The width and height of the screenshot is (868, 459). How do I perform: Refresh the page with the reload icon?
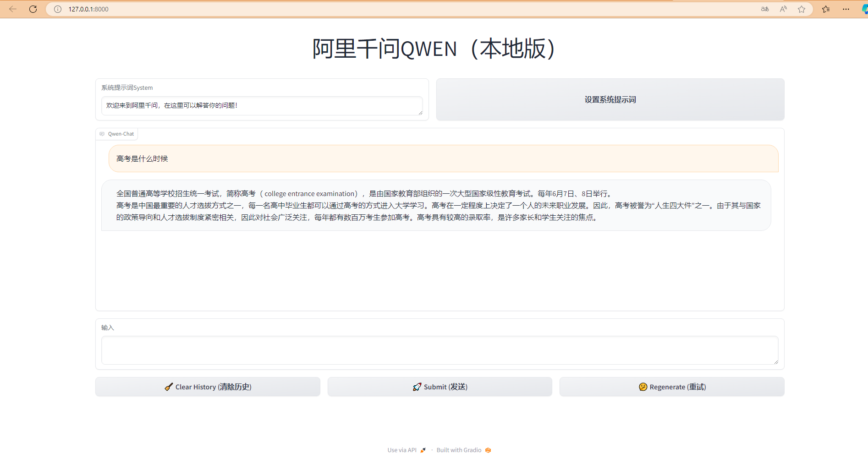pyautogui.click(x=33, y=9)
